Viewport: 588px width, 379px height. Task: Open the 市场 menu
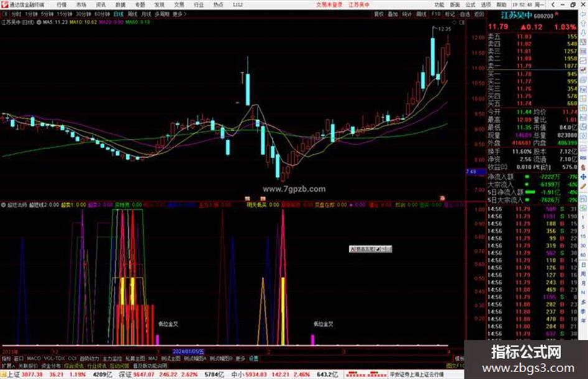(x=81, y=5)
